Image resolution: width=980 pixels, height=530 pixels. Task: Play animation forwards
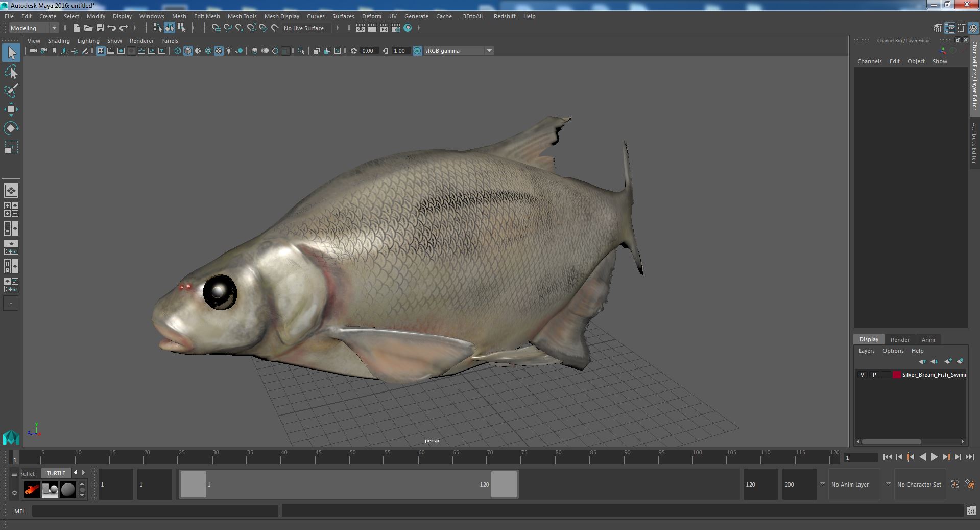pyautogui.click(x=934, y=457)
